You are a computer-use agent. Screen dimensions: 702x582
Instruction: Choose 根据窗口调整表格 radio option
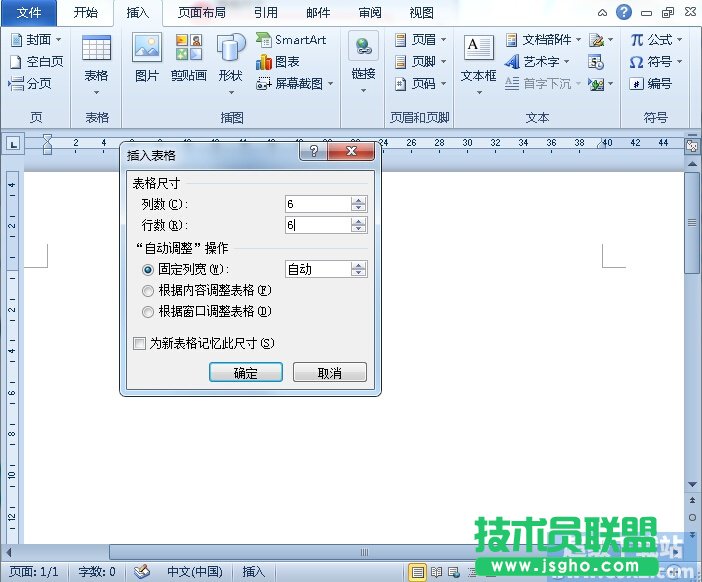pos(148,311)
